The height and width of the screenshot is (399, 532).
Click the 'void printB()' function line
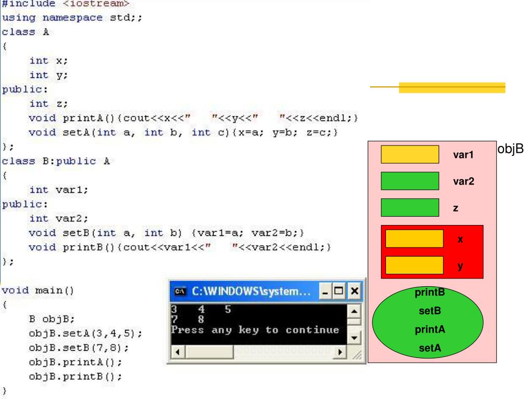pyautogui.click(x=180, y=247)
